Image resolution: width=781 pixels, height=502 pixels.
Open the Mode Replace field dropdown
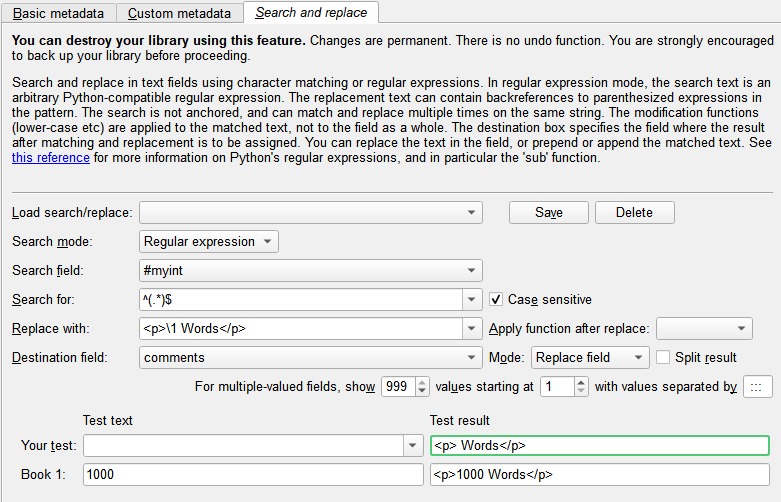coord(590,357)
